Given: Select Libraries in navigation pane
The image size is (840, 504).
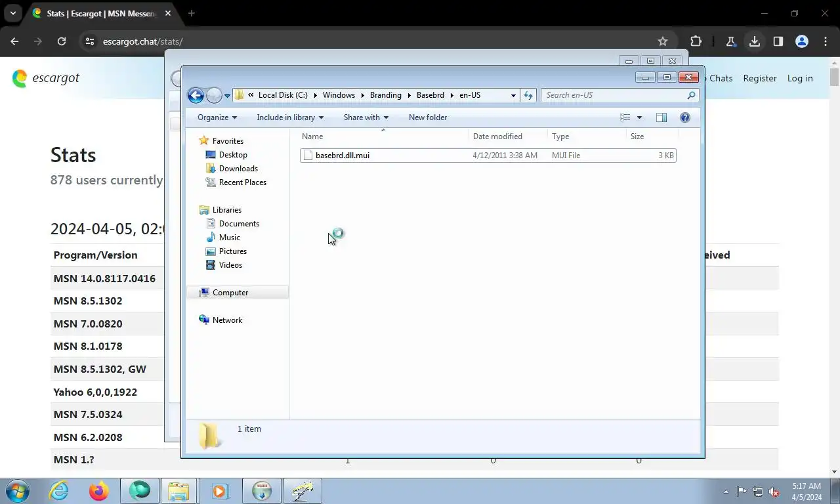Looking at the screenshot, I should pyautogui.click(x=226, y=210).
